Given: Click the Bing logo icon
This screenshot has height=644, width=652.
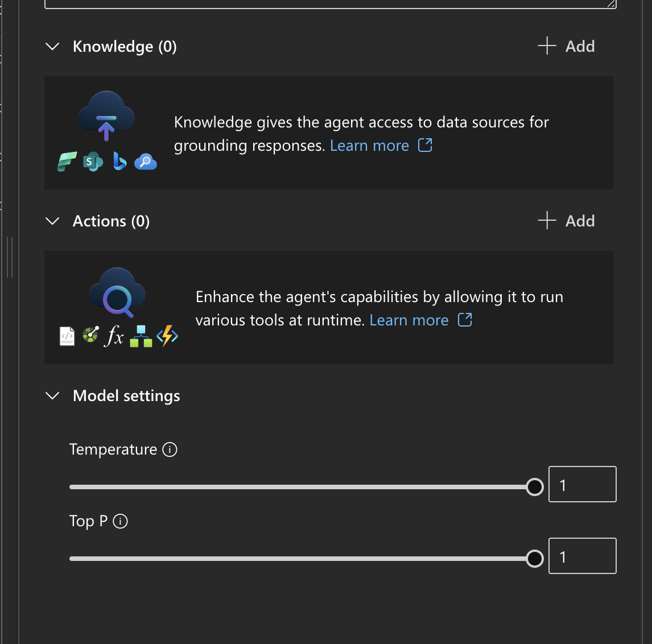Looking at the screenshot, I should (x=119, y=162).
